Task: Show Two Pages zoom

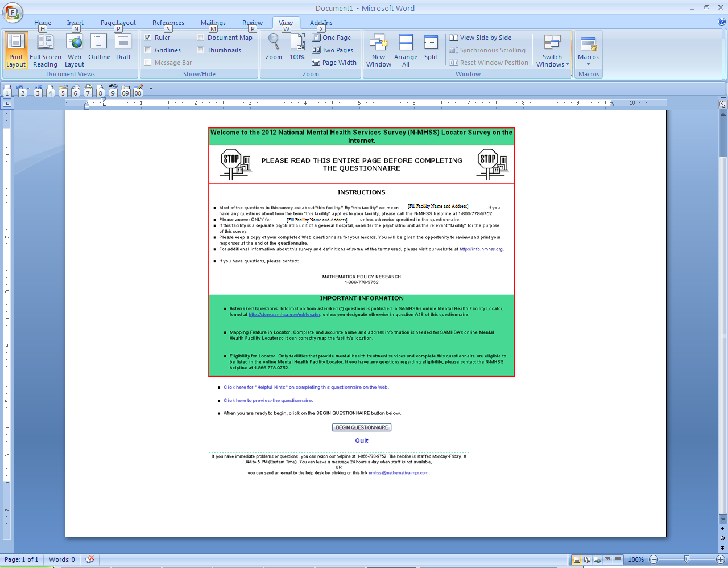Action: coord(333,50)
